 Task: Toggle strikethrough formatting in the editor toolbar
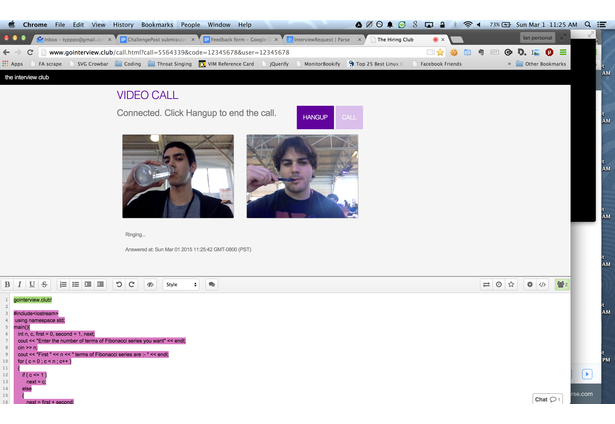(x=44, y=284)
